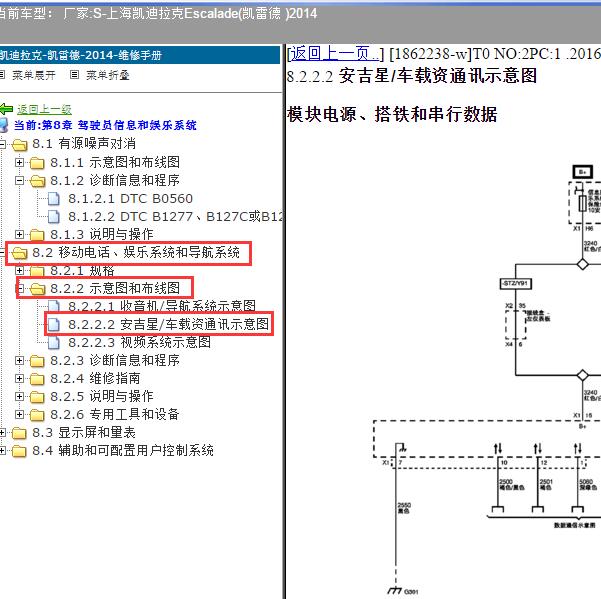The height and width of the screenshot is (599, 601).
Task: Click the document icon of 8.2.2.3 视频系统示意图
Action: [x=54, y=343]
